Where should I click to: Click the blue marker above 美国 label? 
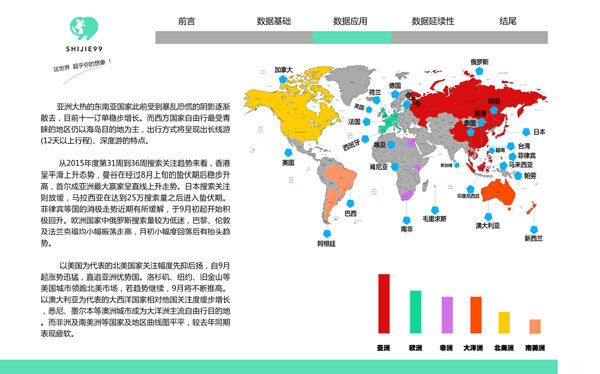click(x=288, y=153)
